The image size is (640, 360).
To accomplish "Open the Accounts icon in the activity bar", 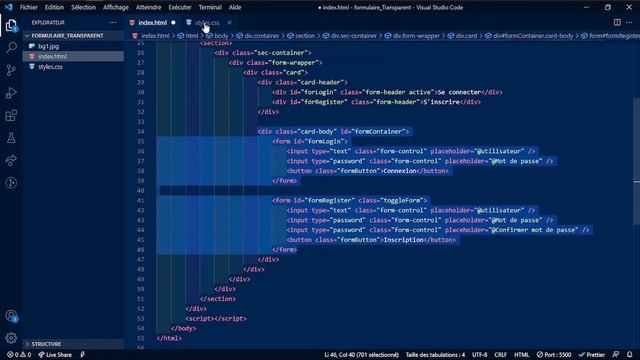I will (11, 316).
